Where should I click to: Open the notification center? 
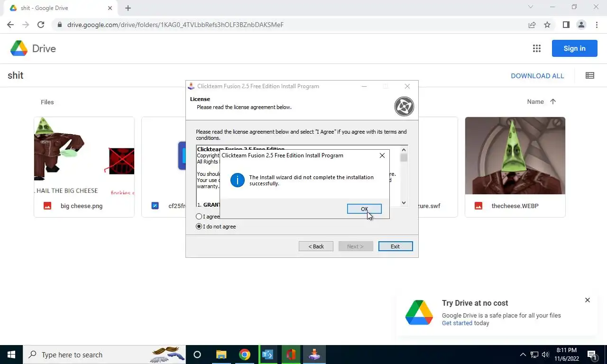[592, 355]
